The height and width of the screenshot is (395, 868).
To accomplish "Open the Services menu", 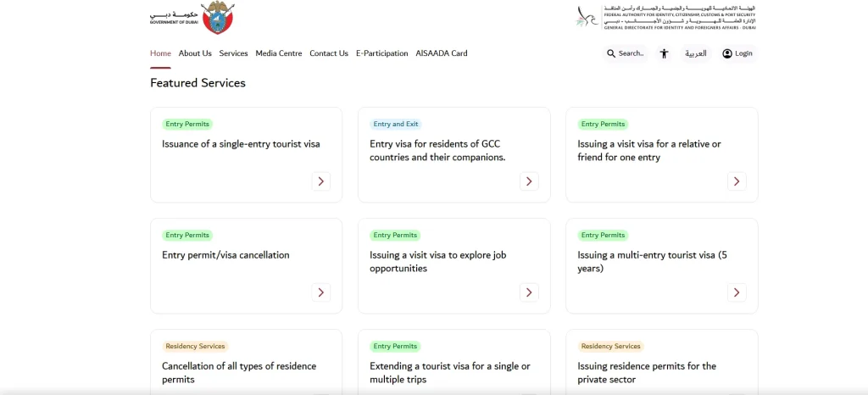I will click(x=233, y=53).
